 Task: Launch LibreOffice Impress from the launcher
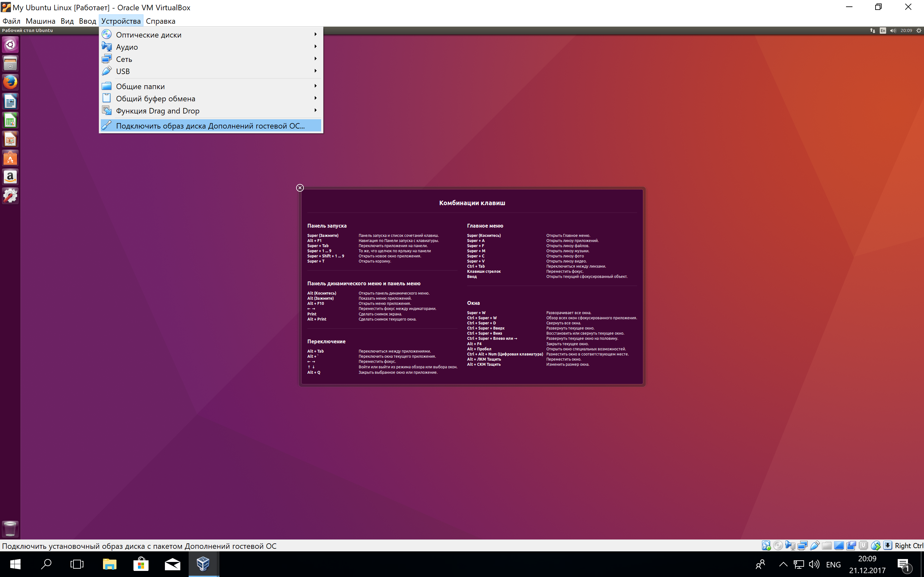click(x=10, y=139)
